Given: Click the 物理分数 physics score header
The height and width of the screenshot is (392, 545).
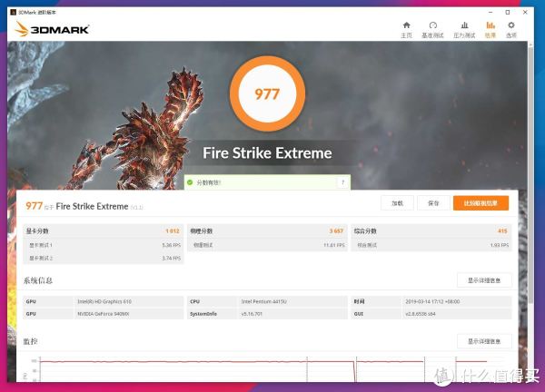Looking at the screenshot, I should [x=202, y=230].
